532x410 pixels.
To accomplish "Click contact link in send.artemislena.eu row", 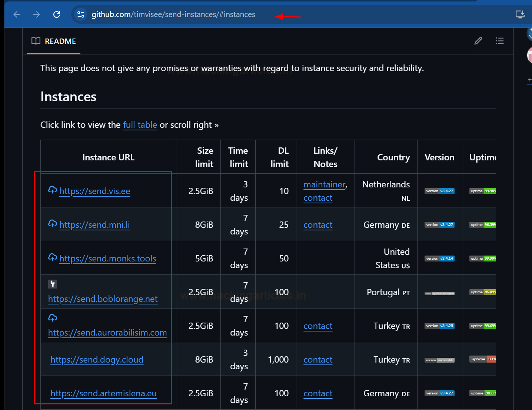I will 318,393.
